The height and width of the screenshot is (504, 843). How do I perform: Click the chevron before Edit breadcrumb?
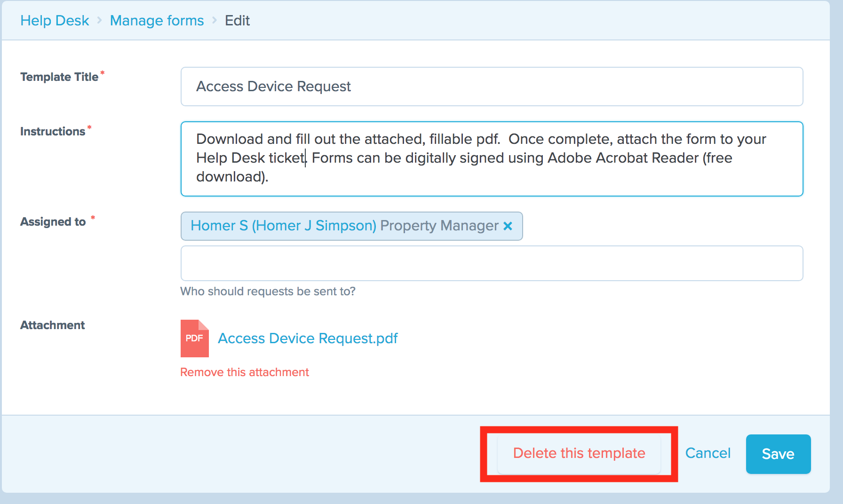pyautogui.click(x=215, y=20)
